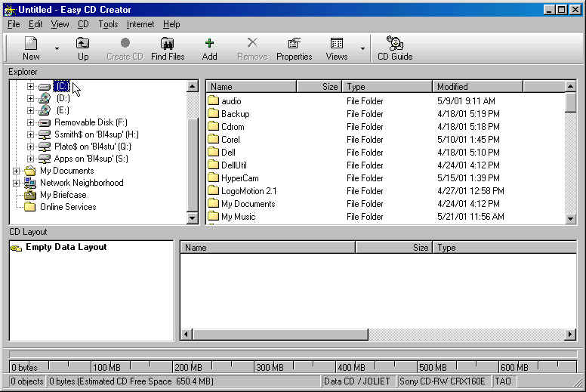Open the dropdown arrow beside Views
The height and width of the screenshot is (392, 586).
coord(362,48)
